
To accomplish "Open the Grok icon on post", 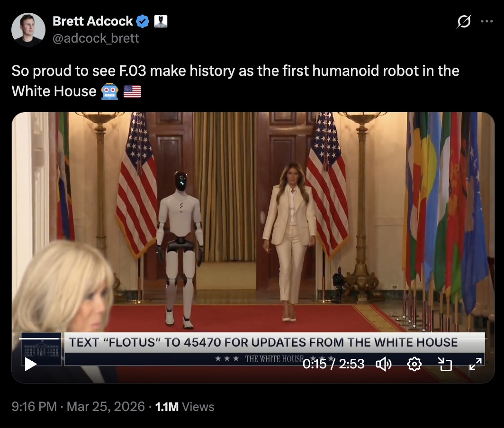I will pos(464,21).
